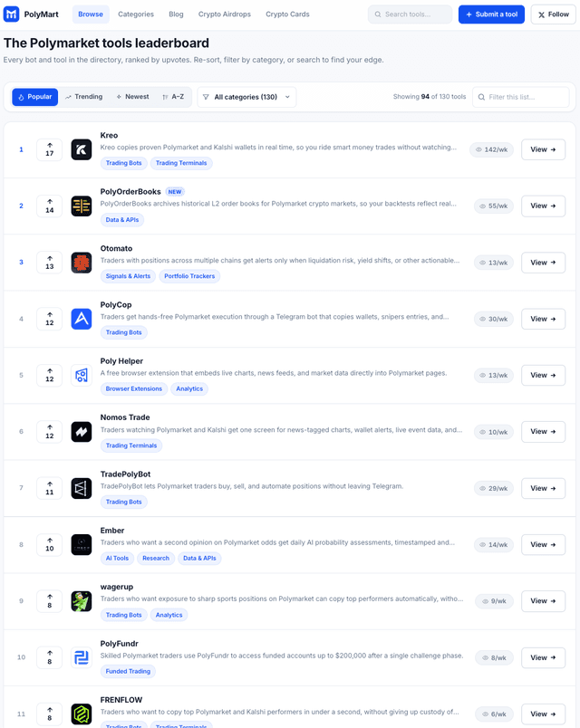
Task: Switch to Popular sorting
Action: [x=34, y=97]
